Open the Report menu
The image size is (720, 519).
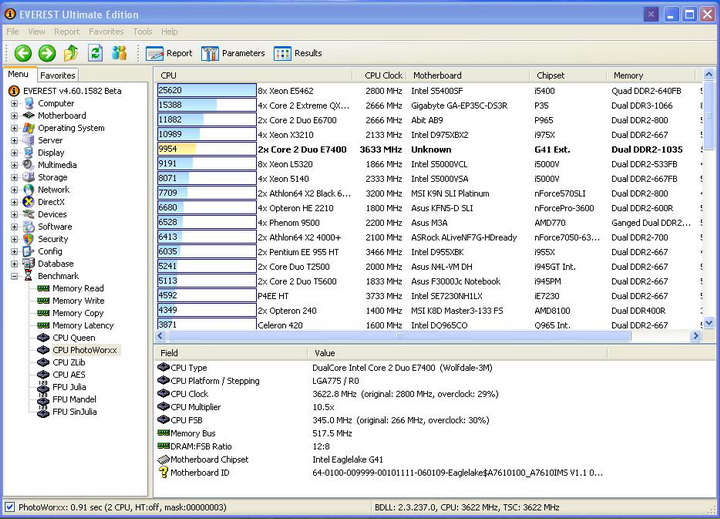67,32
